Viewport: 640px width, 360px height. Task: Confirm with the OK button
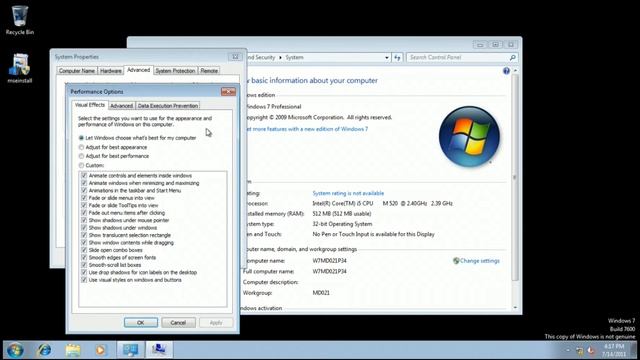pos(141,322)
